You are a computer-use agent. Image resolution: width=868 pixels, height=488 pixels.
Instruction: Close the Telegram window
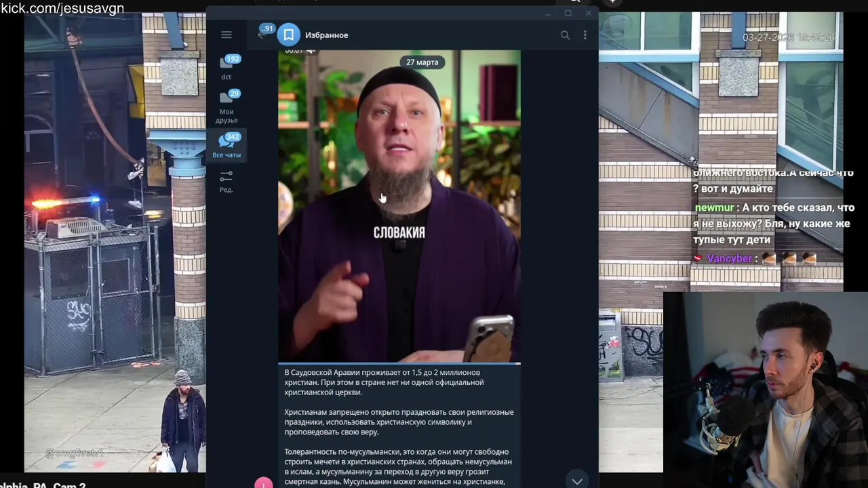(x=589, y=14)
